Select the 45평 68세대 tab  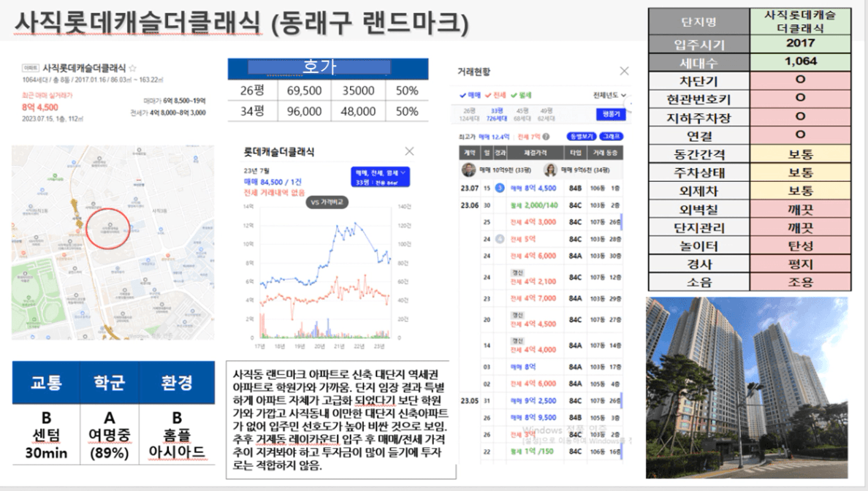522,115
